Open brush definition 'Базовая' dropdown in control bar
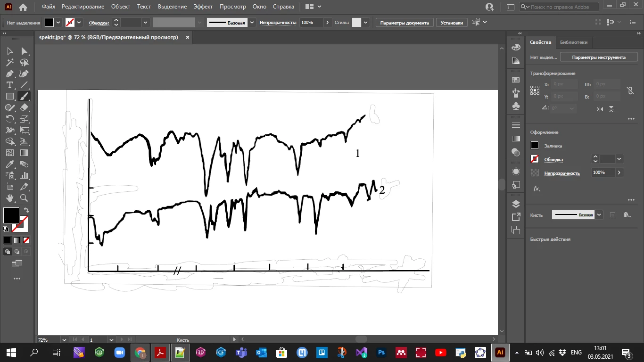This screenshot has height=362, width=644. click(x=252, y=22)
